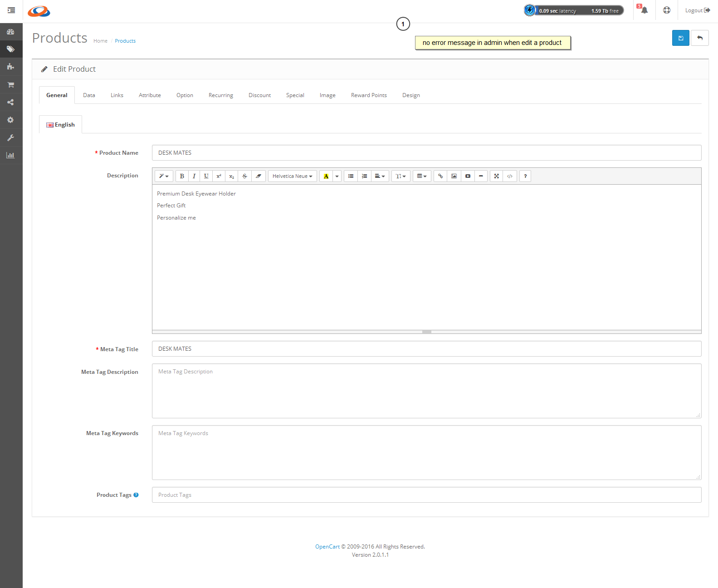The image size is (718, 588).
Task: Toggle bold formatting in the description editor
Action: pyautogui.click(x=182, y=176)
